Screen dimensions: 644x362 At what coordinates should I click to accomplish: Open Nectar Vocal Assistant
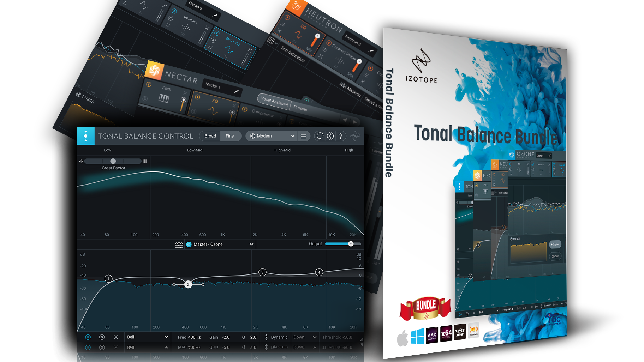click(274, 102)
